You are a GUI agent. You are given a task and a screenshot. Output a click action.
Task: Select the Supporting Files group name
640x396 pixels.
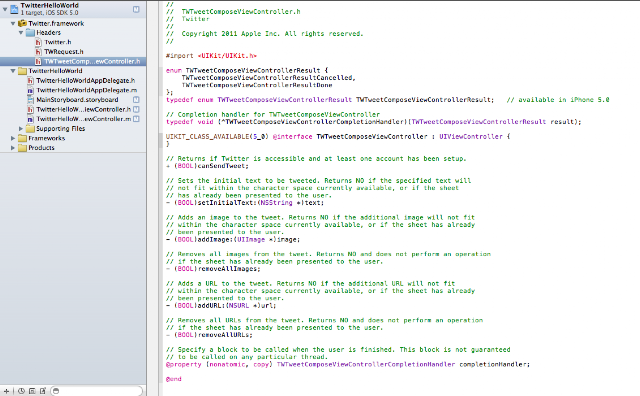(60, 129)
